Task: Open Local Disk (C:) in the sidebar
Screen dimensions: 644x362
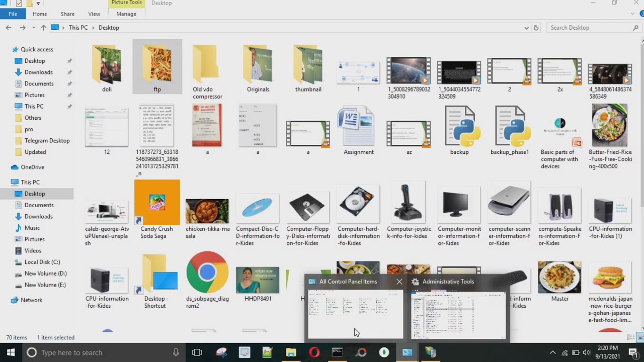Action: click(42, 262)
